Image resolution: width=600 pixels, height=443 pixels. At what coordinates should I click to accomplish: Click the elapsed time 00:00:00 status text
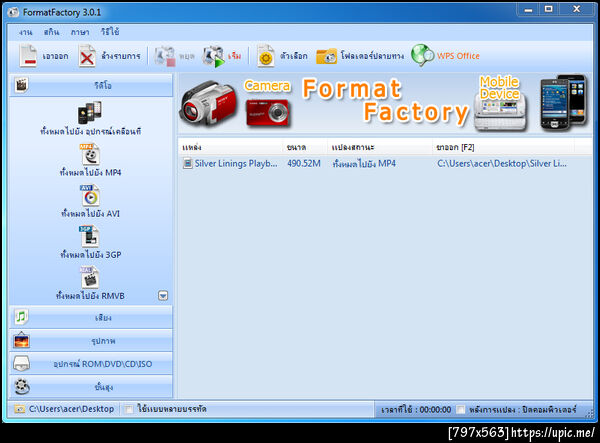pos(416,409)
